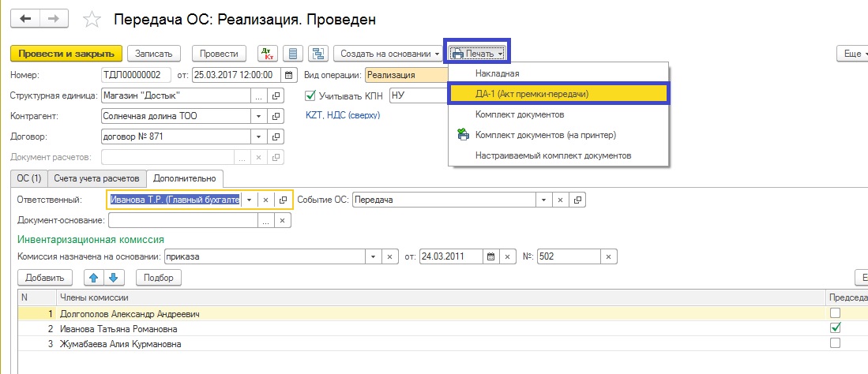Open the Контрагент record with open icon
The image size is (868, 374).
pos(276,116)
